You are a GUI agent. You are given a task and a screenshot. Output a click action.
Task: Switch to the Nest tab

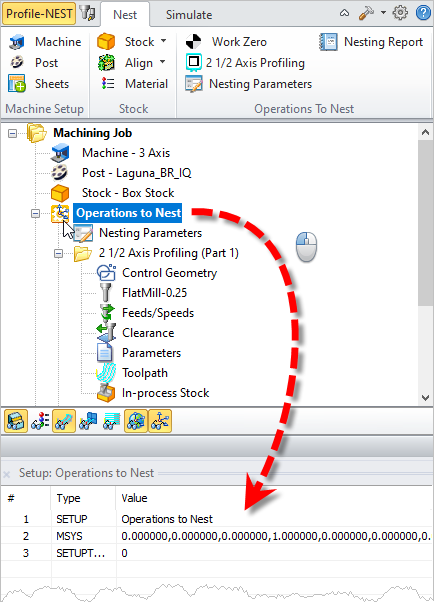[x=125, y=15]
